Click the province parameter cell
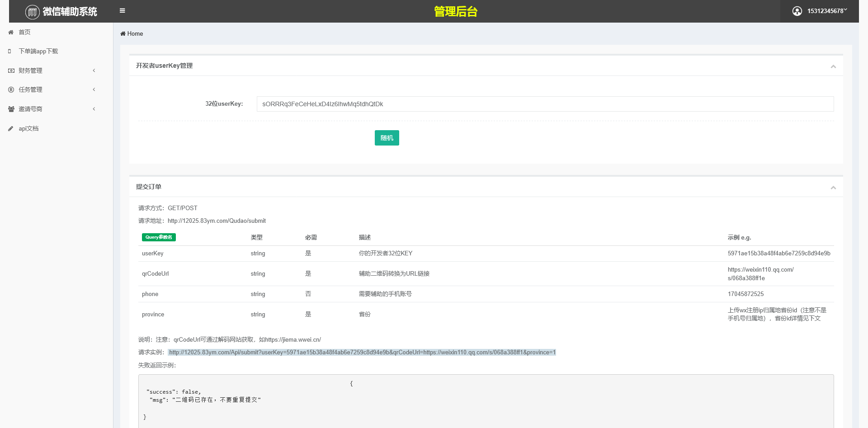This screenshot has height=428, width=868. pos(153,314)
